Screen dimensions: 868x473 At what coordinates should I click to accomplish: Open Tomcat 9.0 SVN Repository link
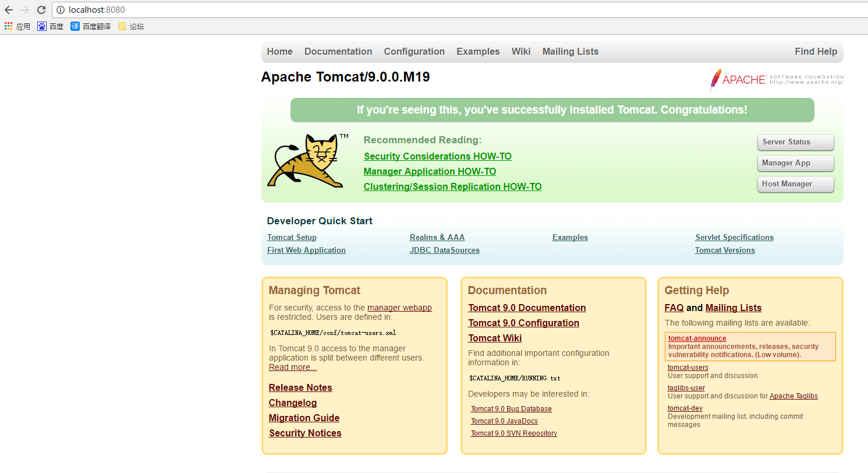point(514,433)
